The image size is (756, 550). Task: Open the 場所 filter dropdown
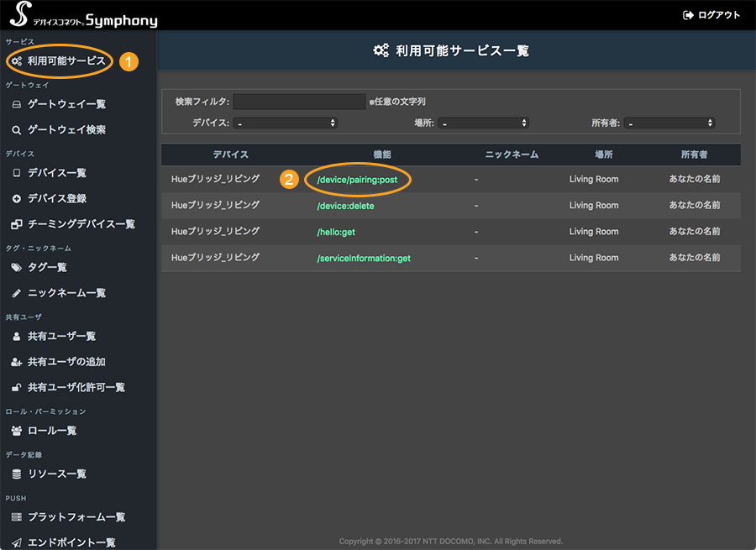click(484, 123)
